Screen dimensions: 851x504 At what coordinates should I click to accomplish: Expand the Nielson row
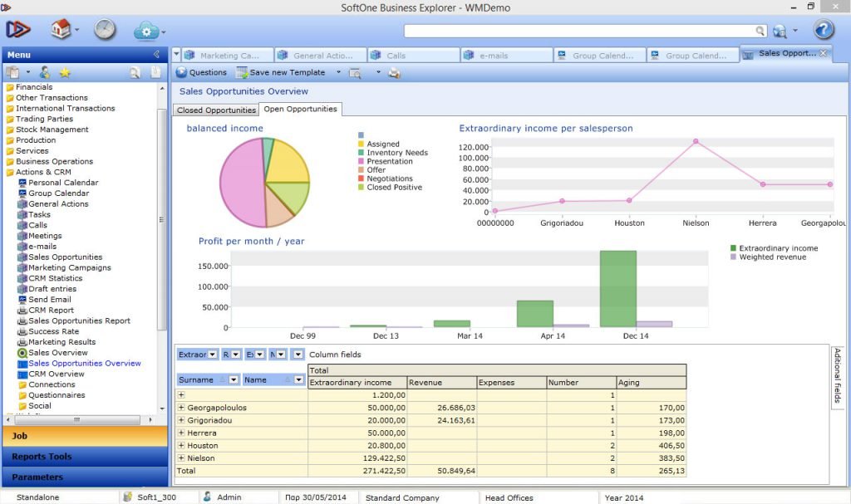coord(181,458)
